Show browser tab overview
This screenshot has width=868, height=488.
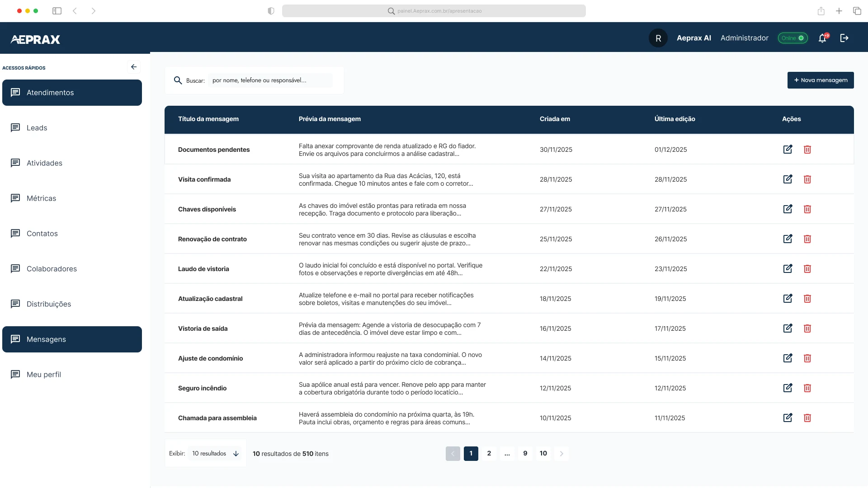click(857, 11)
